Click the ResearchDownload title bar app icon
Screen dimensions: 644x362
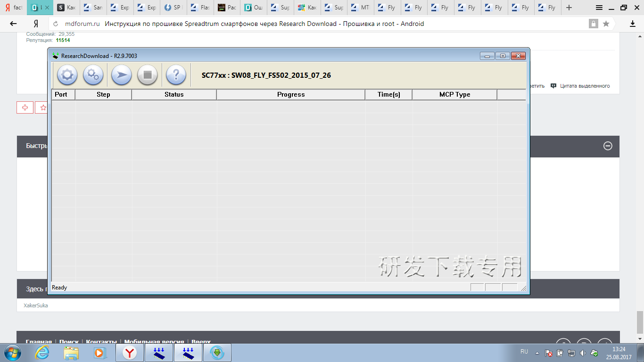(56, 56)
